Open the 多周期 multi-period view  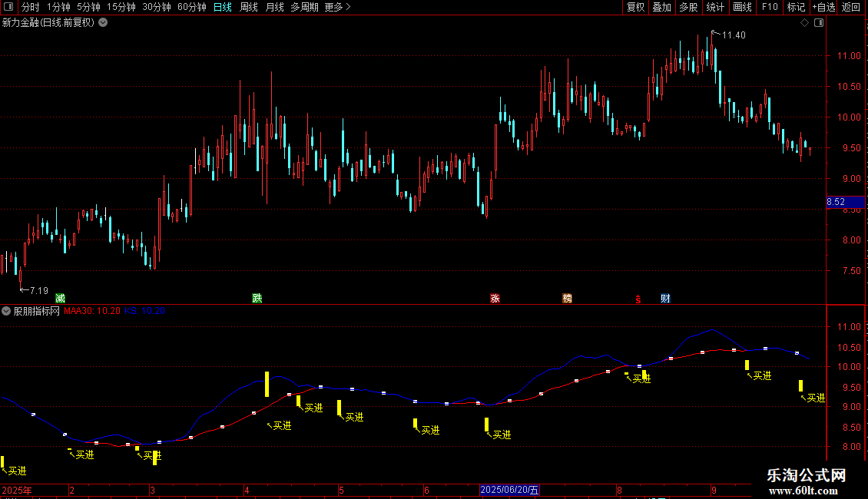[x=304, y=7]
